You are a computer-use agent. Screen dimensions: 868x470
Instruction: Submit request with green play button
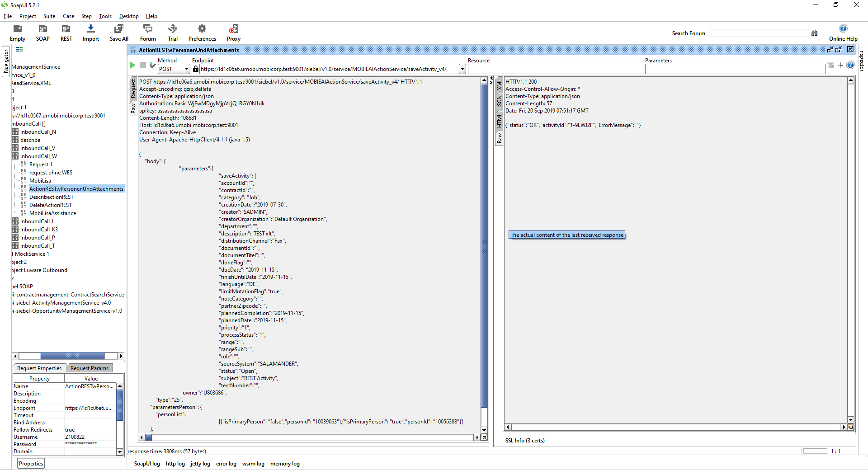tap(132, 65)
